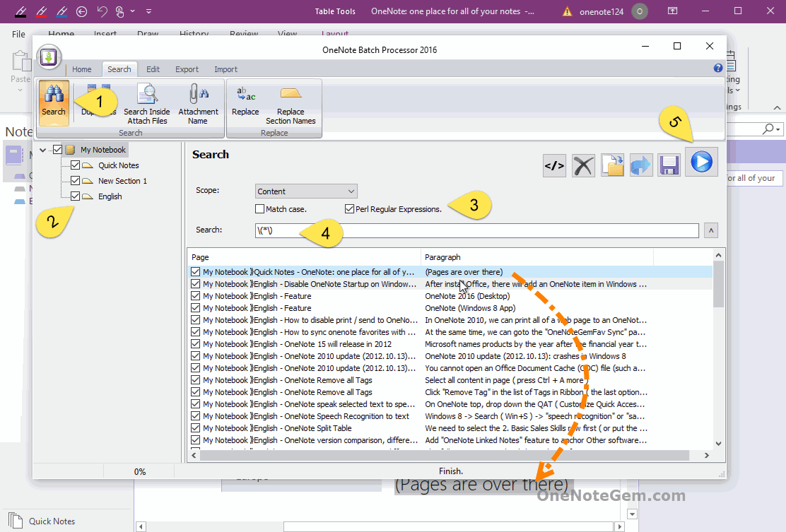
Task: Click the Paragraph column header
Action: pos(537,257)
